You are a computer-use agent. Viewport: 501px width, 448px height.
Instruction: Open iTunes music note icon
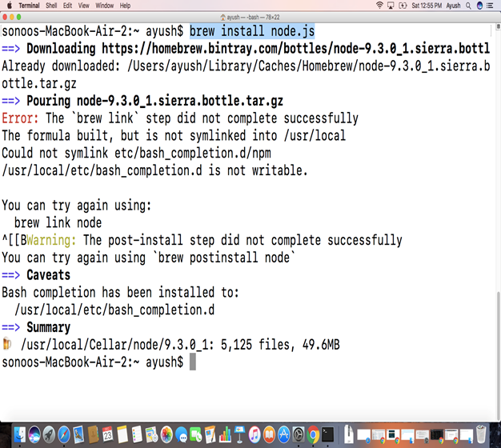(255, 435)
